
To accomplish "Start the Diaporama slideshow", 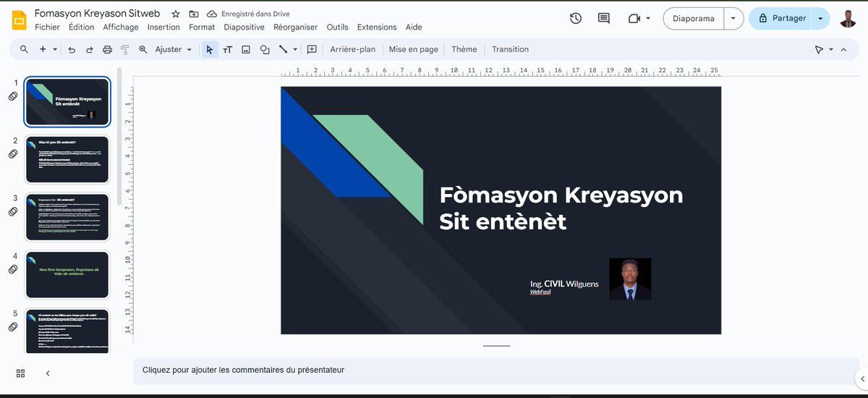I will tap(693, 19).
